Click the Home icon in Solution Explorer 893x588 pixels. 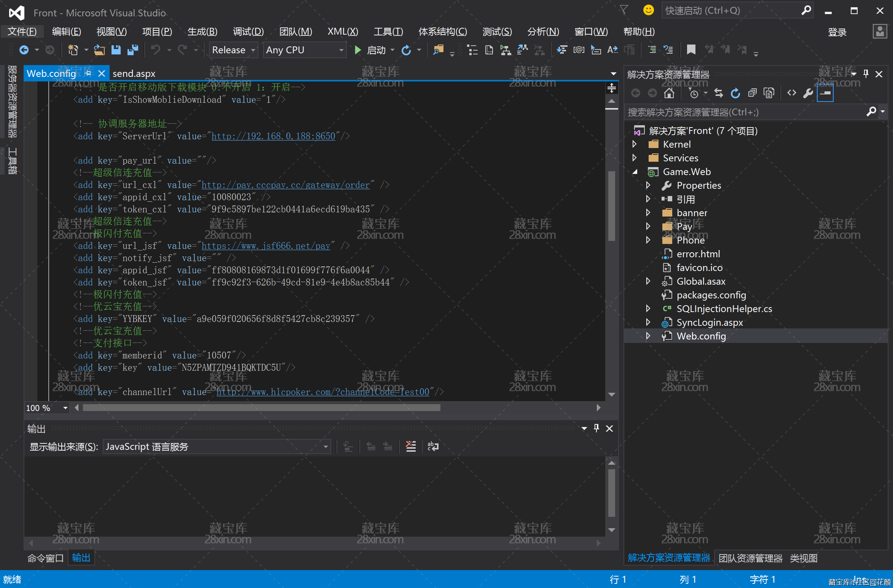point(669,93)
